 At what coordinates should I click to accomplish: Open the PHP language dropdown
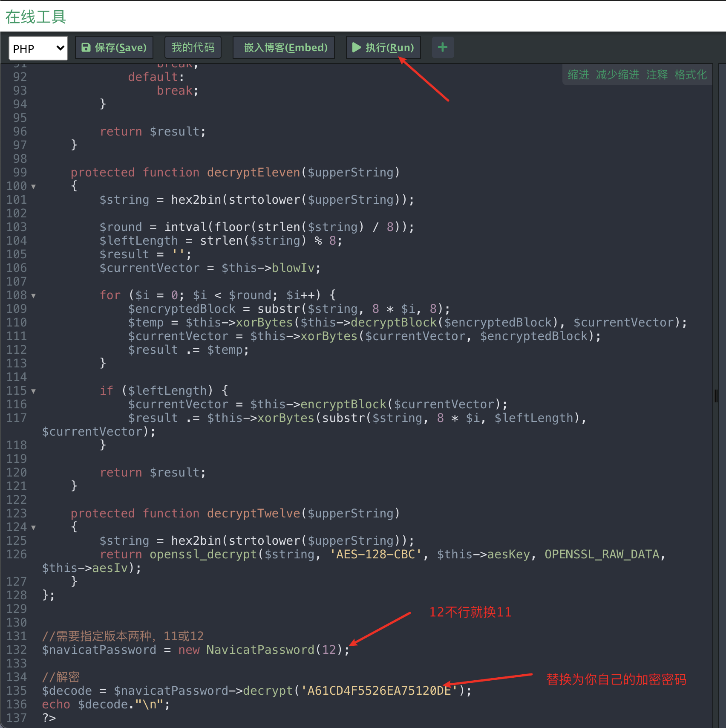click(38, 48)
